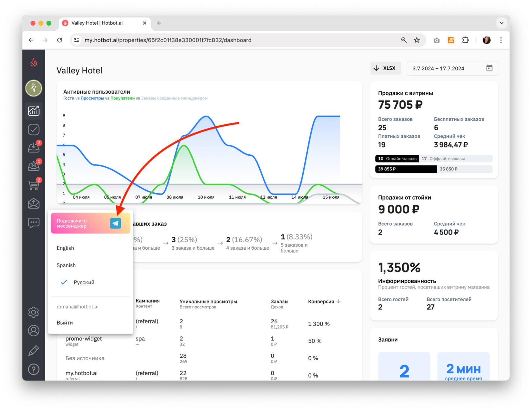The image size is (532, 410).
Task: Open the shopping cart orders icon
Action: tap(34, 184)
